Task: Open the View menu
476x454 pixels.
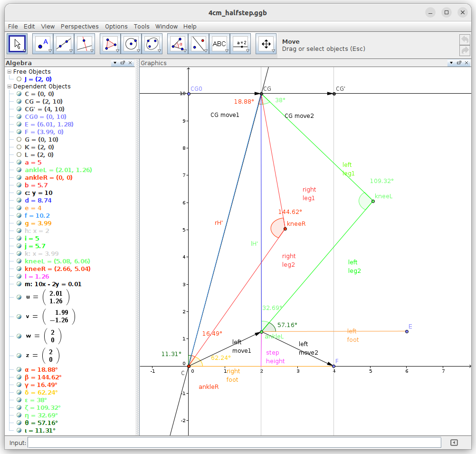Action: click(x=48, y=27)
